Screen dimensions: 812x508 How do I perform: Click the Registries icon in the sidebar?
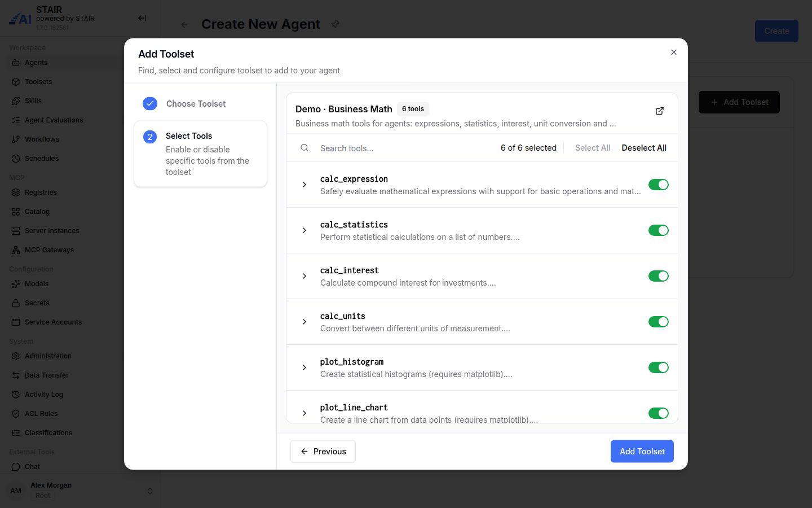click(16, 192)
